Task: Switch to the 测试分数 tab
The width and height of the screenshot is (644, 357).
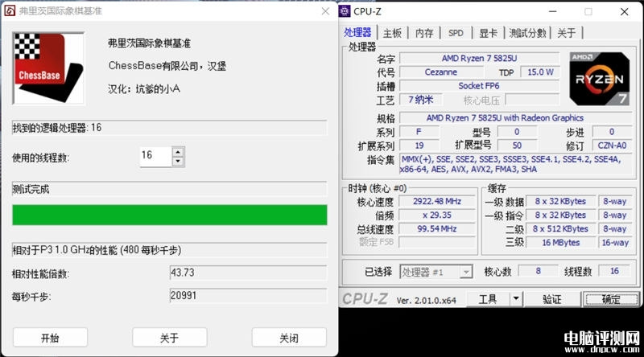Action: [527, 33]
